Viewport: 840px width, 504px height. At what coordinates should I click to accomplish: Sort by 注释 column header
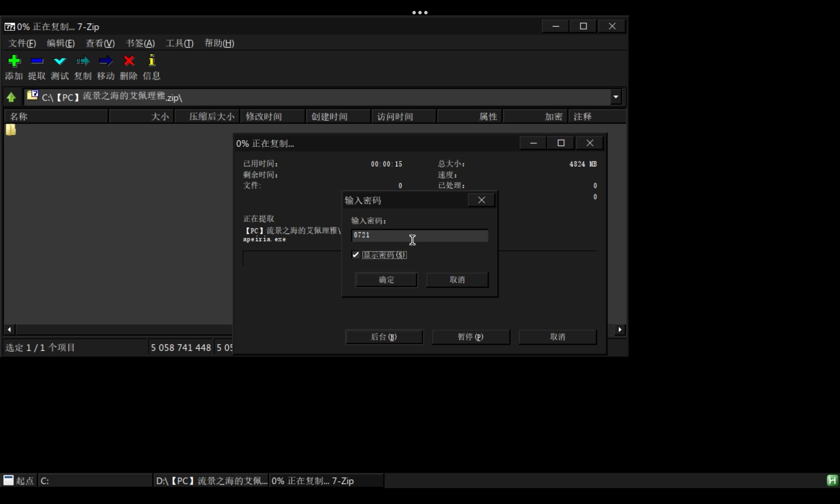click(597, 116)
